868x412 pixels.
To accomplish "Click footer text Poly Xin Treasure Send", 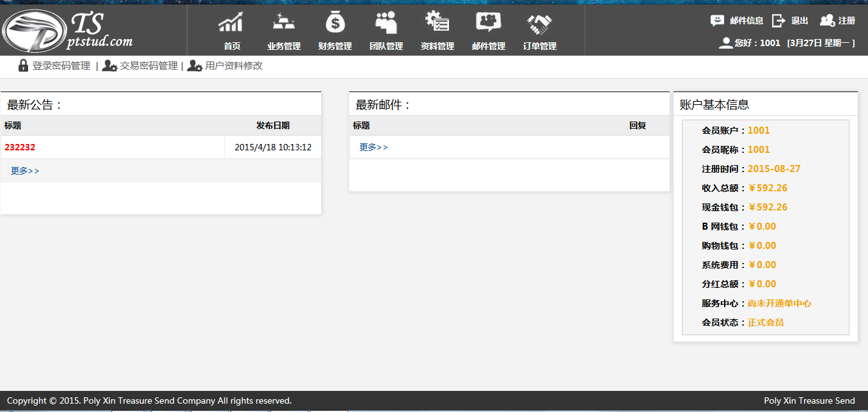I will pos(809,401).
